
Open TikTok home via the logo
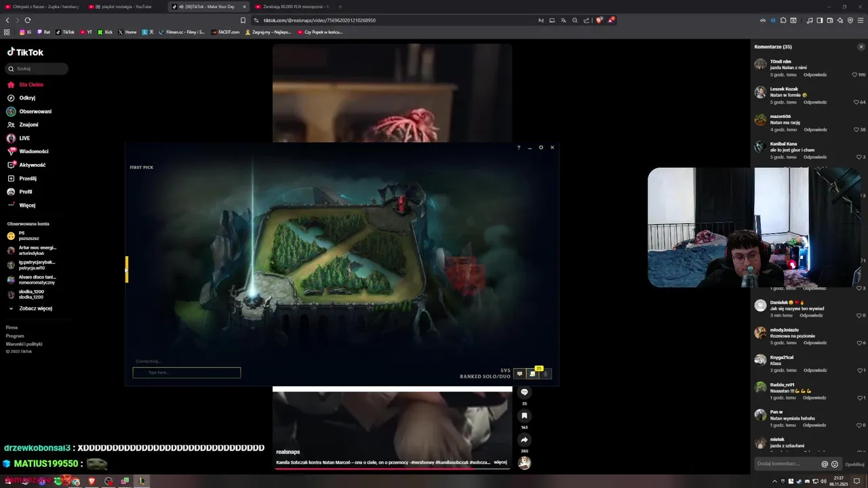point(25,52)
